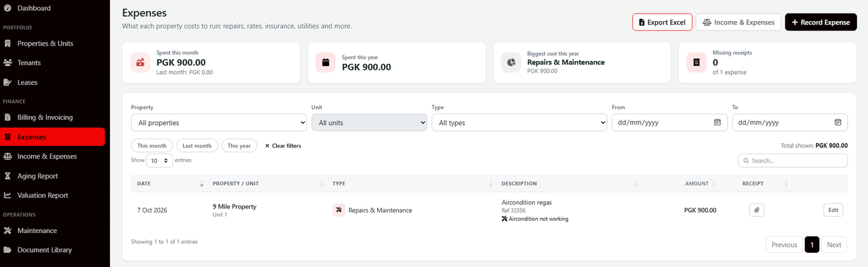The height and width of the screenshot is (267, 868).
Task: Click the PGK 900.00 amount in row
Action: 701,210
